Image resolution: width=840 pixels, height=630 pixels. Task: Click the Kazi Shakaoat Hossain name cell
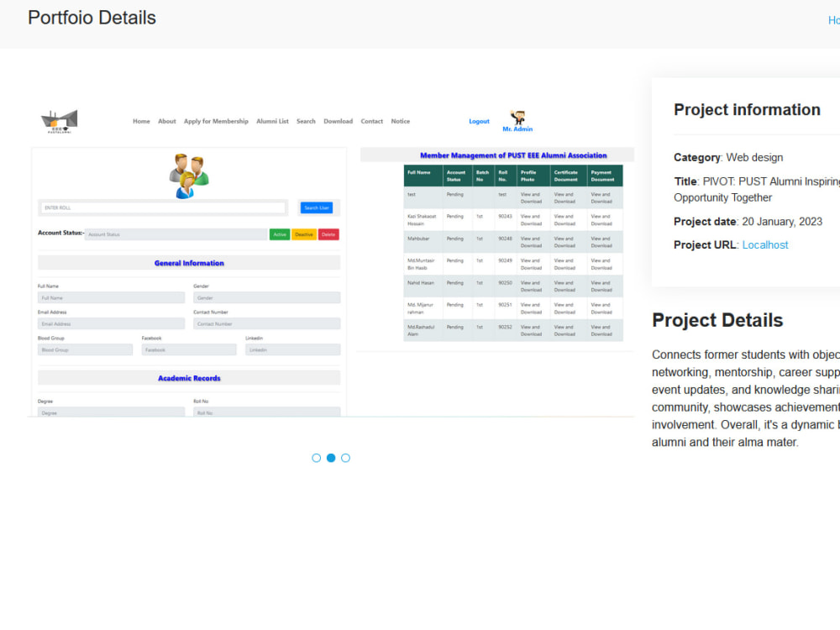coord(423,220)
